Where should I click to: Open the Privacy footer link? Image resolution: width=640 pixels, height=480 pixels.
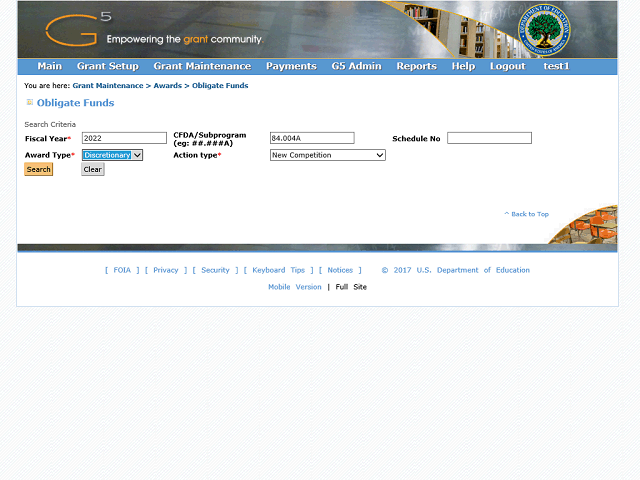pos(166,270)
